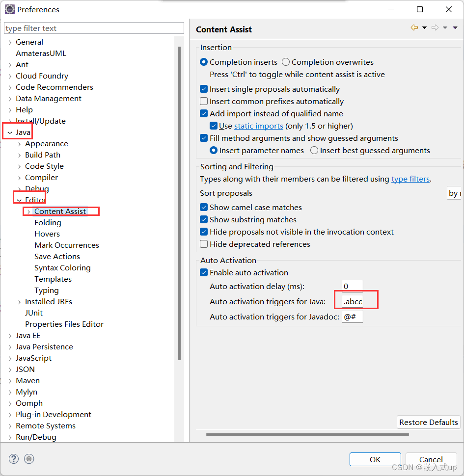
Task: Expand the Content Assist node chevron
Action: coord(29,212)
